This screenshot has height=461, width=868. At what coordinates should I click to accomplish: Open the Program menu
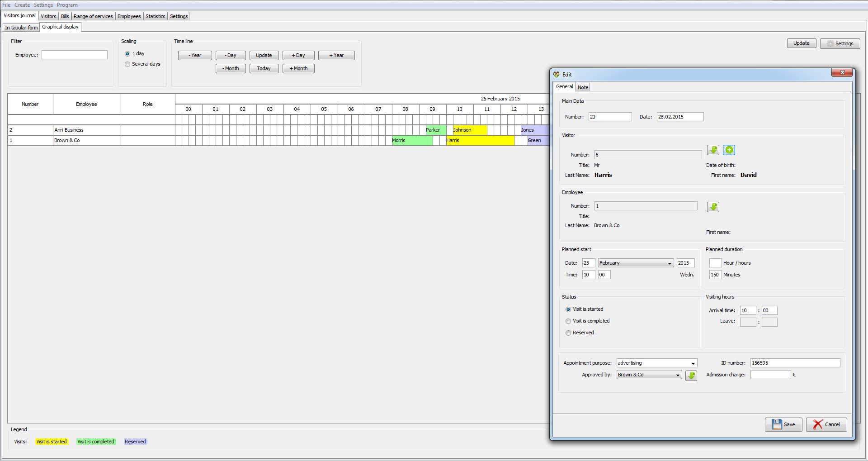(x=67, y=5)
